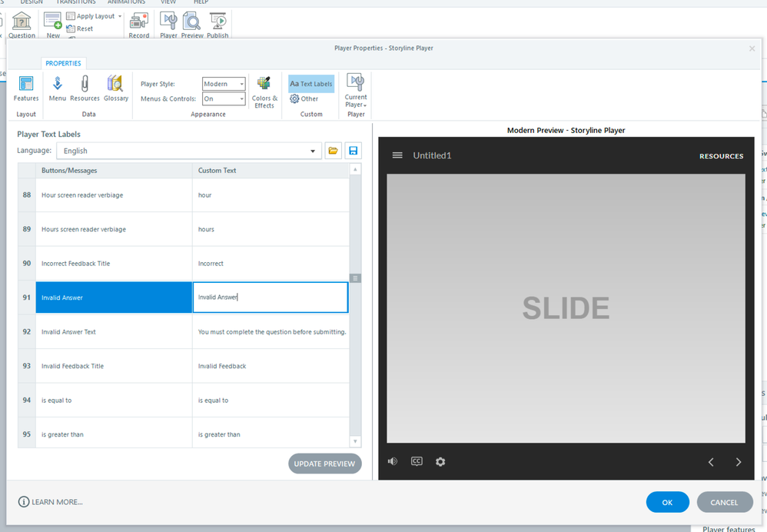Viewport: 767px width, 532px height.
Task: Click the Other gear option
Action: (304, 99)
